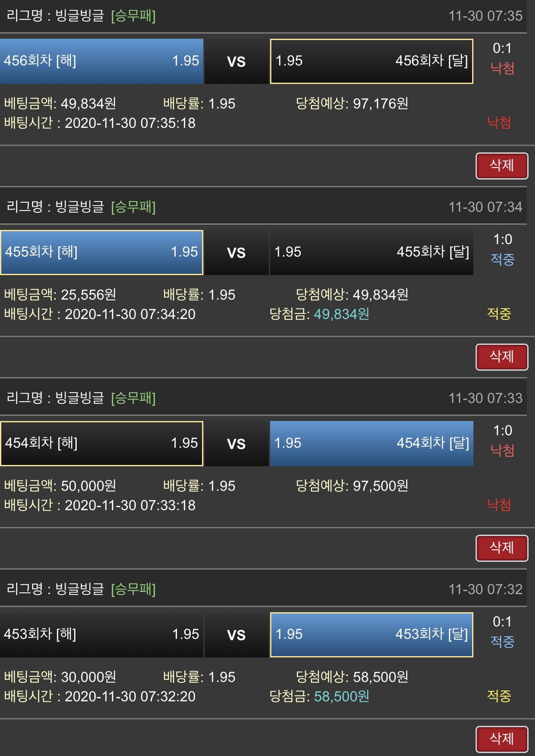Click the 0:1 score for 456회차

pyautogui.click(x=502, y=48)
